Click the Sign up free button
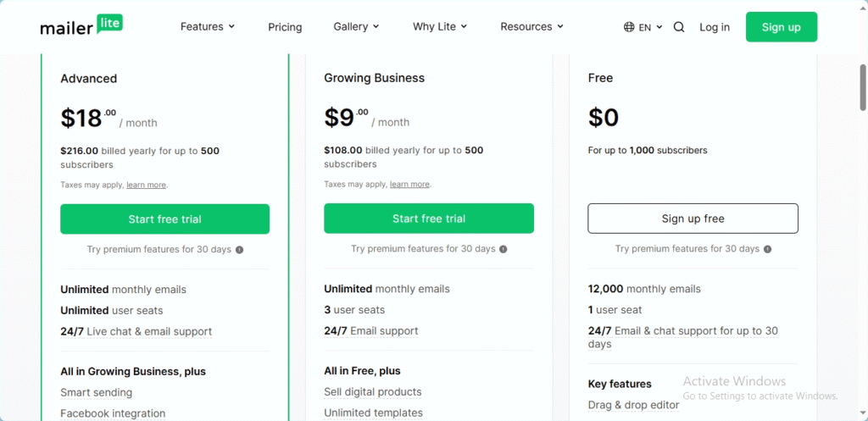 pos(693,219)
